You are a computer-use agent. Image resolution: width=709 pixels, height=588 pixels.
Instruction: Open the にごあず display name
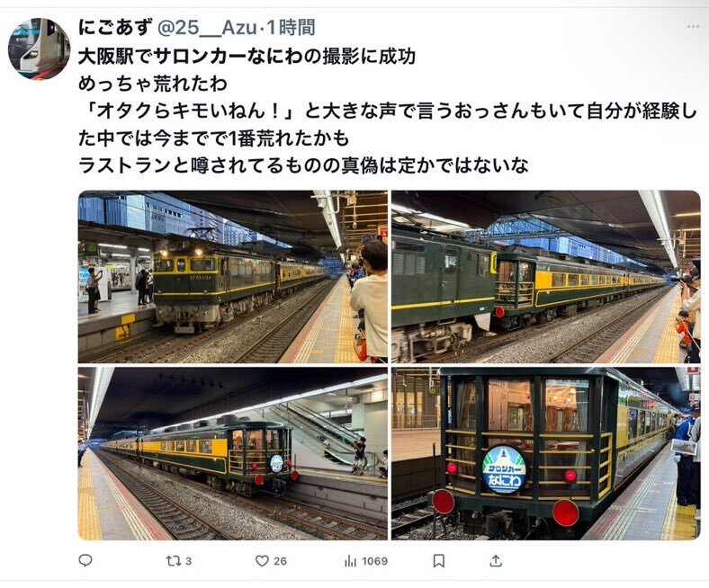115,28
